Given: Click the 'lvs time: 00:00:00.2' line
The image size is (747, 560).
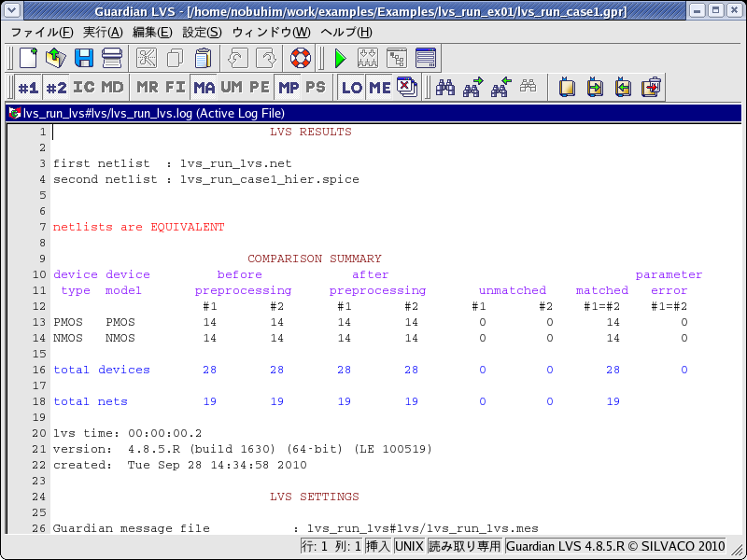Looking at the screenshot, I should pos(127,433).
